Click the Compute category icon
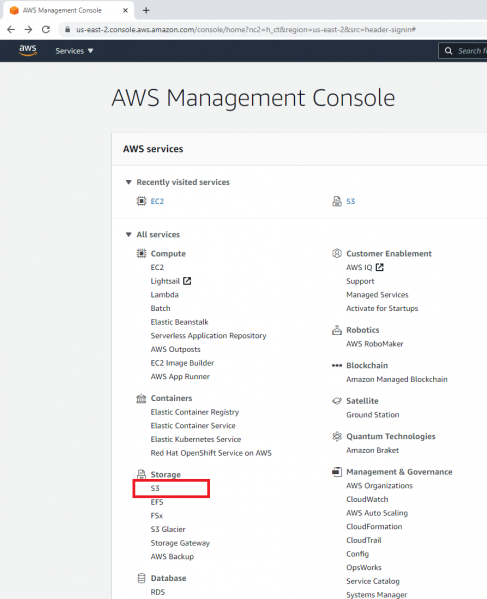Viewport: 487px width, 599px height. click(141, 253)
